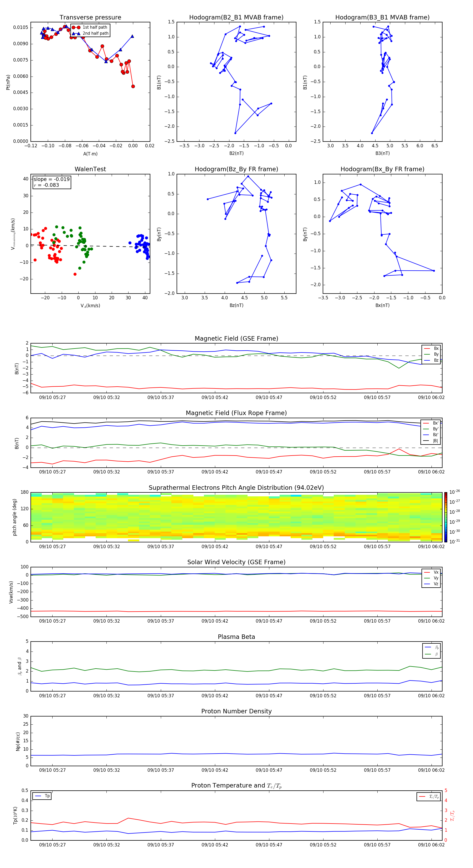Click the "Hodogram(B3_B1 MVAB frame)" title
The width and height of the screenshot is (473, 868).
click(x=382, y=18)
